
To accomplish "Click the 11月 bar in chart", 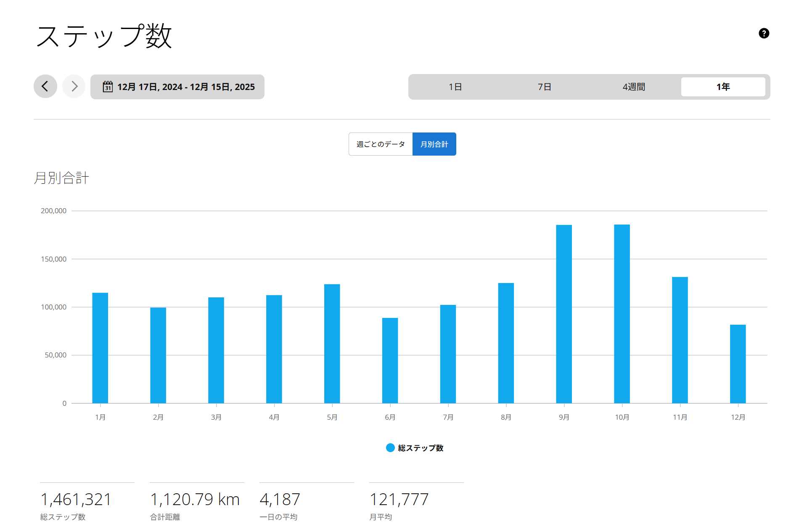I will pos(680,340).
